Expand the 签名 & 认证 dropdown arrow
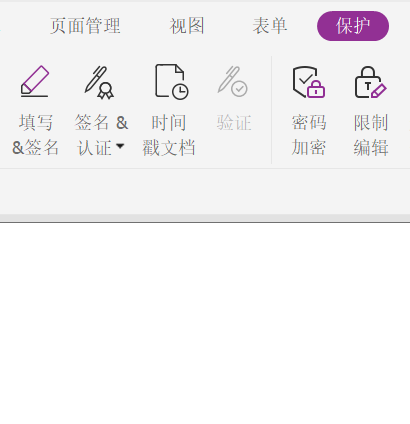Image resolution: width=410 pixels, height=424 pixels. tap(120, 146)
